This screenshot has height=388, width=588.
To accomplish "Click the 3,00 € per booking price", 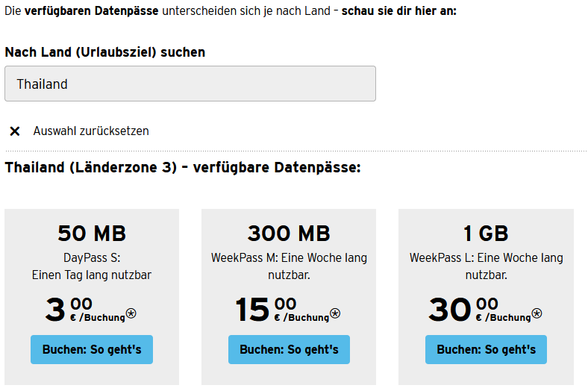I will [82, 310].
